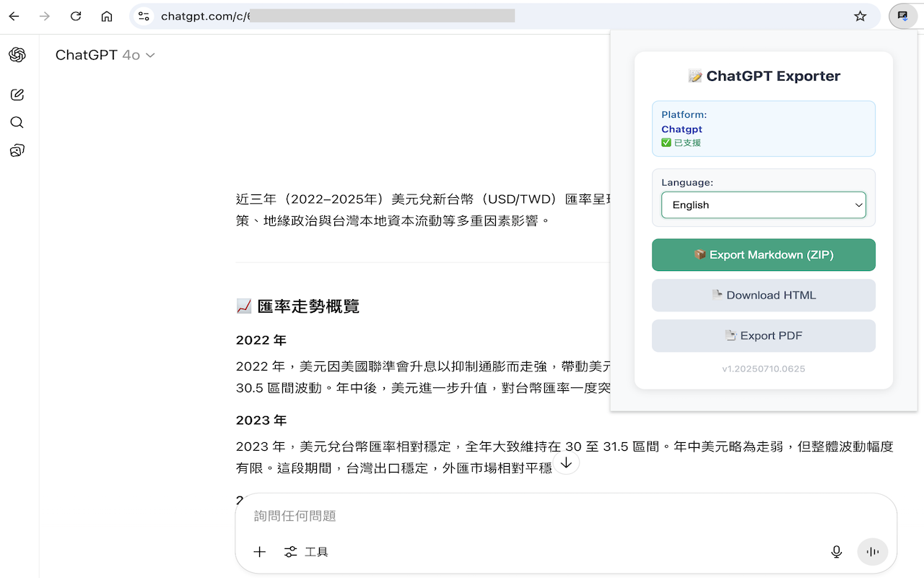924x578 pixels.
Task: Start a new chat with pencil icon
Action: click(x=17, y=95)
